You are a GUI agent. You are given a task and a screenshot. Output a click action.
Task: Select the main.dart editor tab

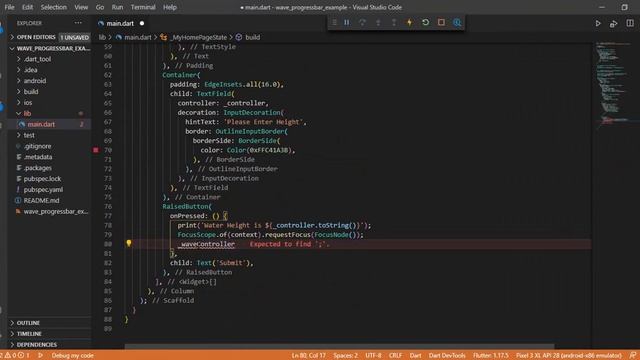click(120, 24)
